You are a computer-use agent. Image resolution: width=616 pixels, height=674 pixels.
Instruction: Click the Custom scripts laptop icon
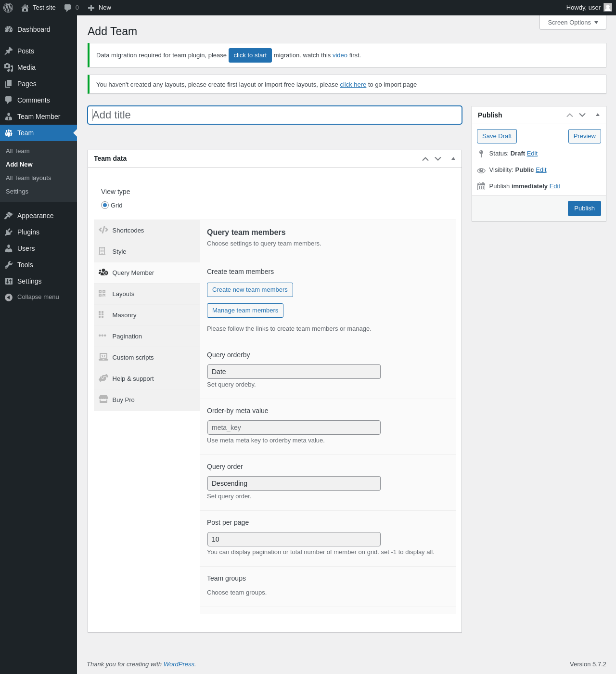(103, 357)
